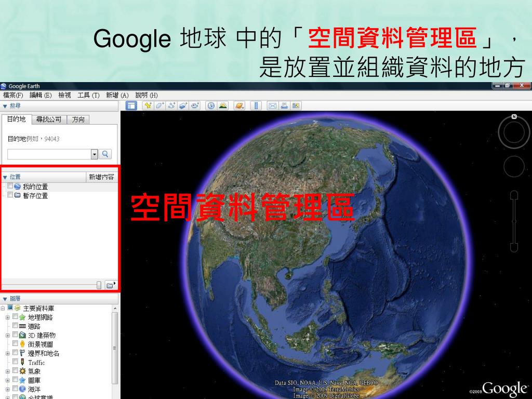This screenshot has width=532, height=399.
Task: Expand the 氣象 tree node
Action: pyautogui.click(x=7, y=371)
